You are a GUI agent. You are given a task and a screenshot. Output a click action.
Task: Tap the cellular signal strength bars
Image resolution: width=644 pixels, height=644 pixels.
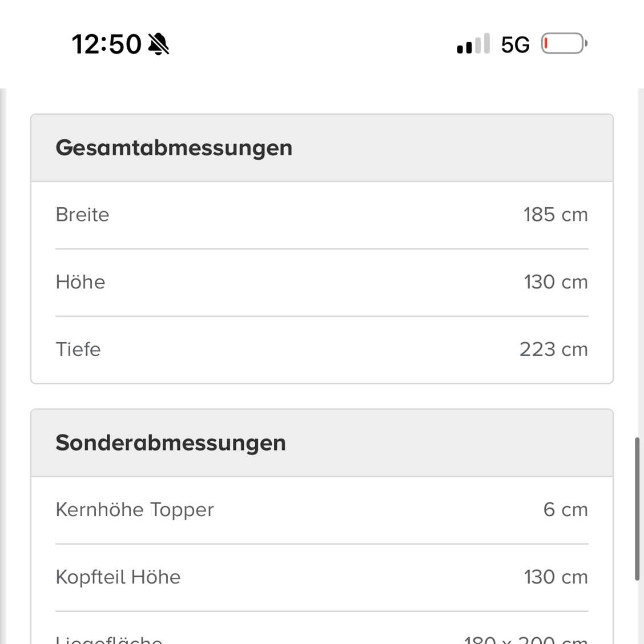(473, 43)
